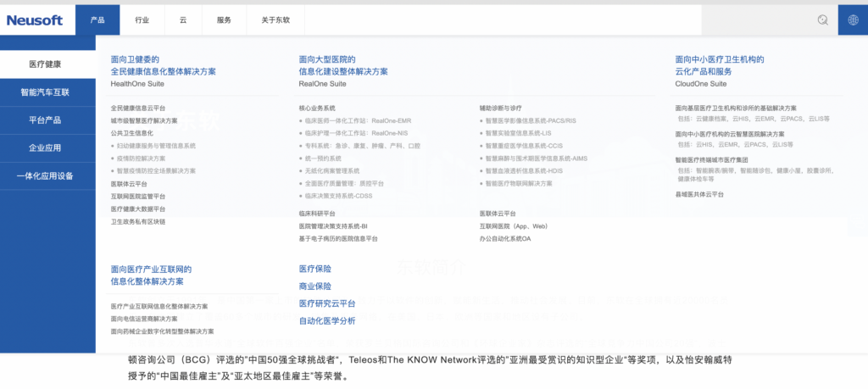Image resolution: width=868 pixels, height=389 pixels.
Task: Click the HealthOne Suite label
Action: pos(137,84)
